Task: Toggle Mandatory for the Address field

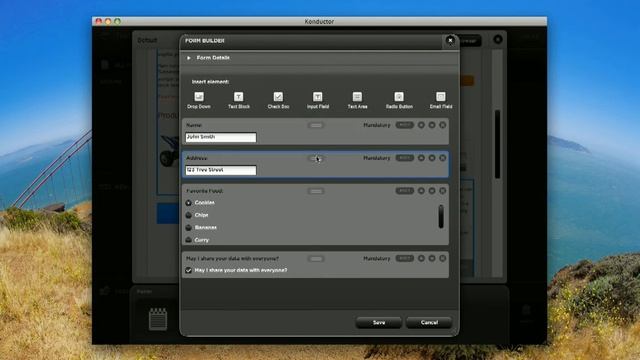Action: 404,158
